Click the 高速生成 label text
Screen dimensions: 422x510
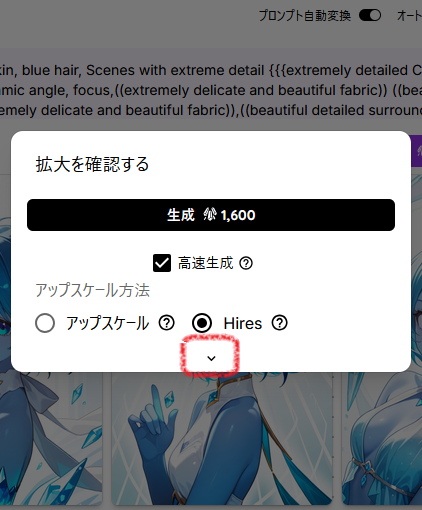(205, 263)
